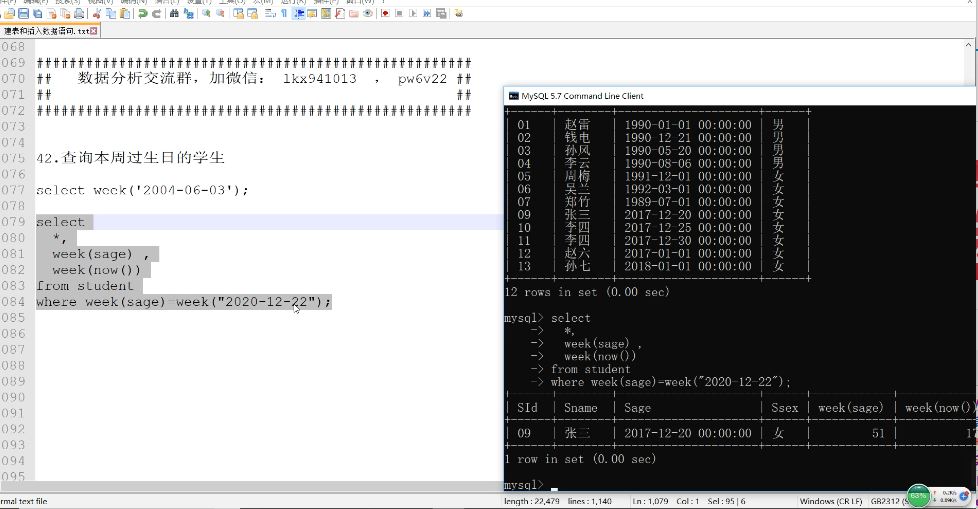Click '12 rows in set (0.00 sec)' text
This screenshot has height=509, width=978.
[x=586, y=292]
